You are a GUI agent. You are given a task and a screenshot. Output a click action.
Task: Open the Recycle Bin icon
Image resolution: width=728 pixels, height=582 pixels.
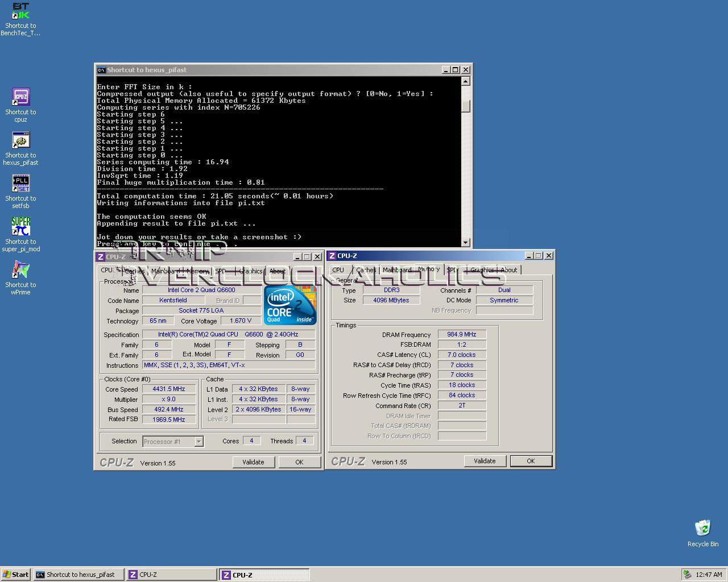702,528
